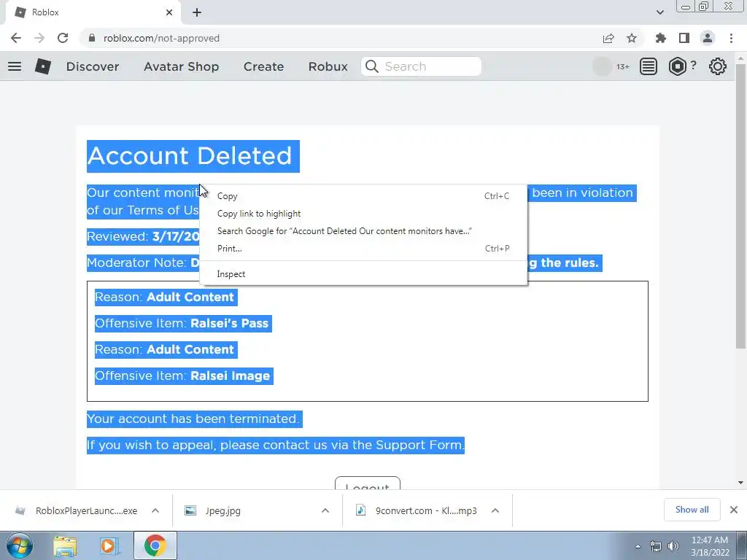Screen dimensions: 747x560
Task: Click the Show desktop strip in taskbar
Action: click(x=742, y=545)
